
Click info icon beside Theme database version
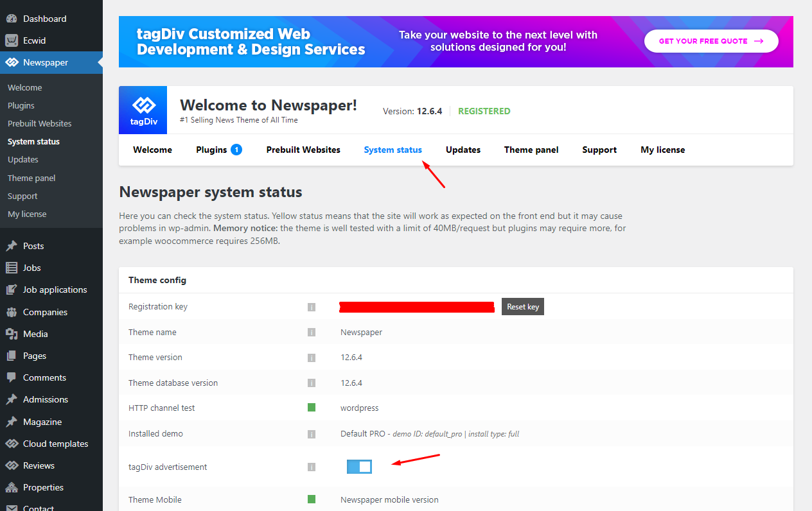[312, 383]
